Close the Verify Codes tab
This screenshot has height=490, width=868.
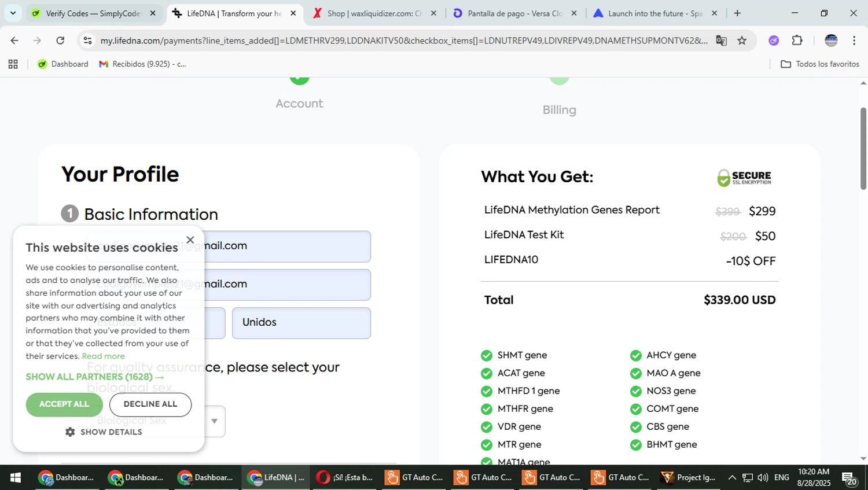pyautogui.click(x=153, y=13)
